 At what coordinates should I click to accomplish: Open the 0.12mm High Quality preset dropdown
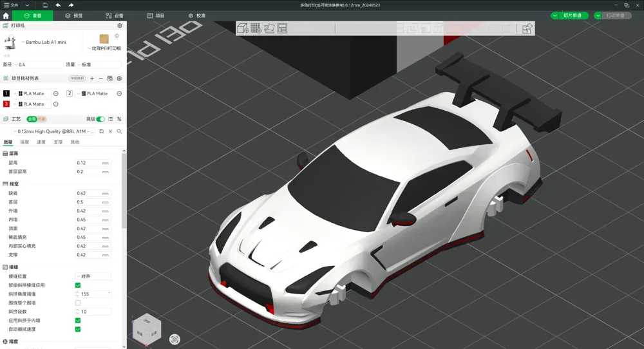(x=54, y=131)
